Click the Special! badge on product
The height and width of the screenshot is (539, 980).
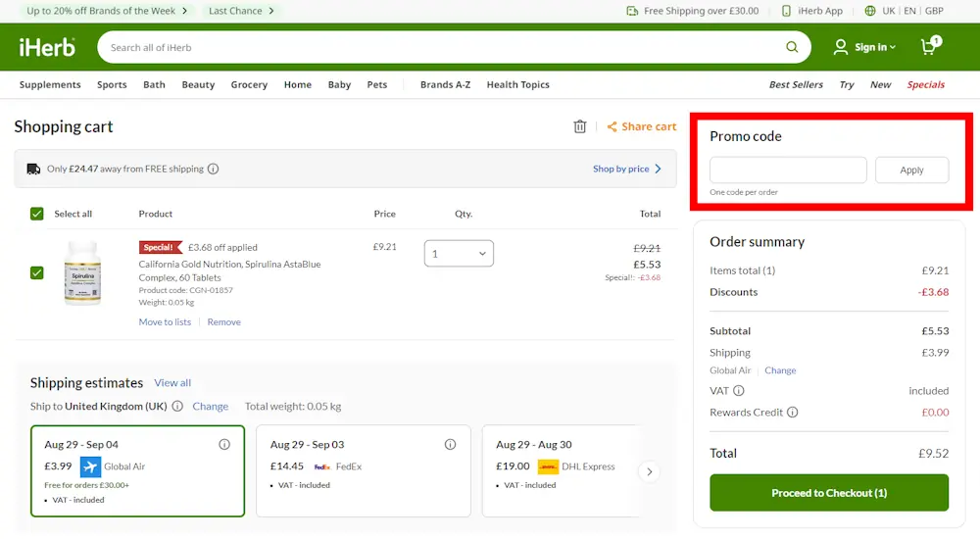[160, 247]
